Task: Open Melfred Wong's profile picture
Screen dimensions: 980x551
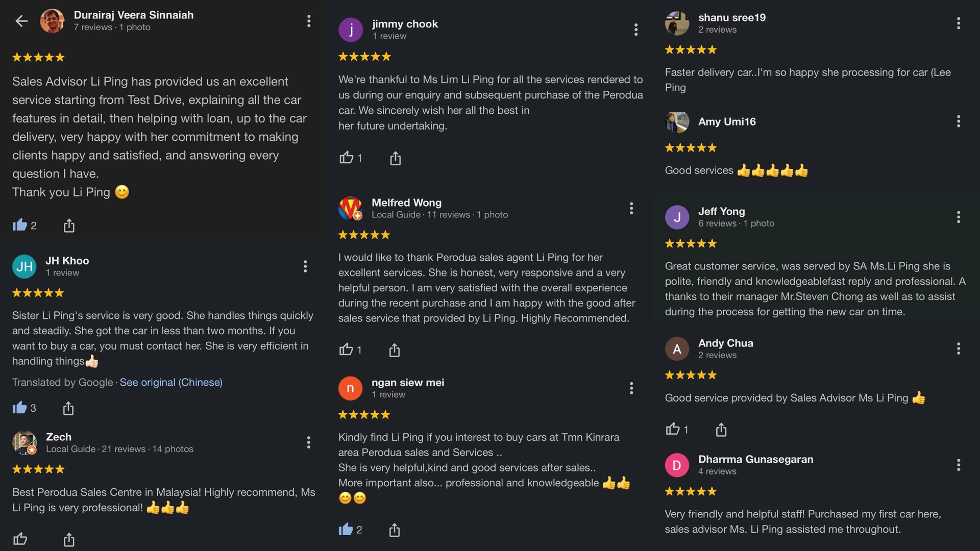Action: (350, 208)
